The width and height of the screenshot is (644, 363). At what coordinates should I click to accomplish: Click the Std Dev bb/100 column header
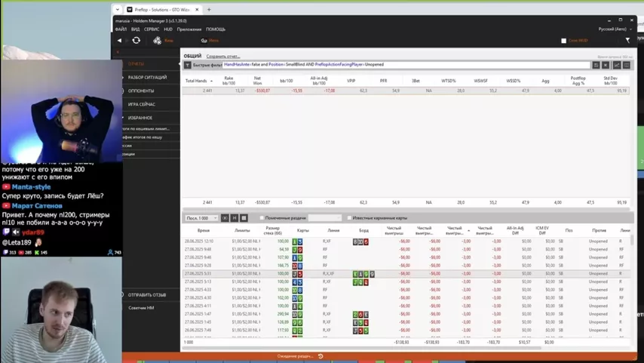click(x=610, y=81)
